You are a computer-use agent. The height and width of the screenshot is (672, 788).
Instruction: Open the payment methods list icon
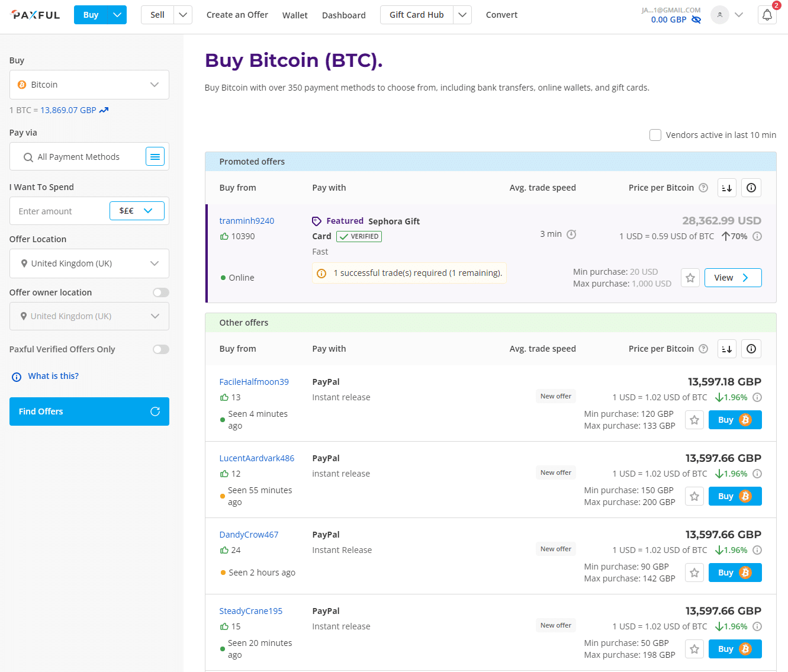(155, 156)
